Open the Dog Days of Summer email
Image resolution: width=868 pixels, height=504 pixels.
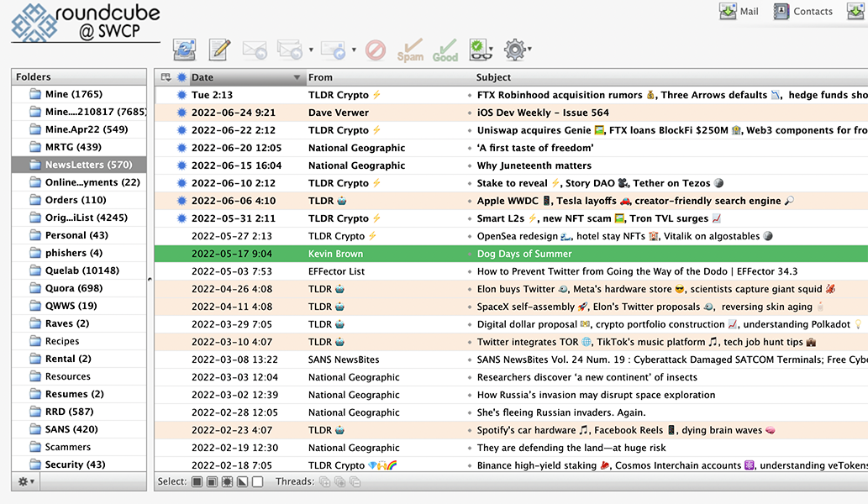coord(524,254)
